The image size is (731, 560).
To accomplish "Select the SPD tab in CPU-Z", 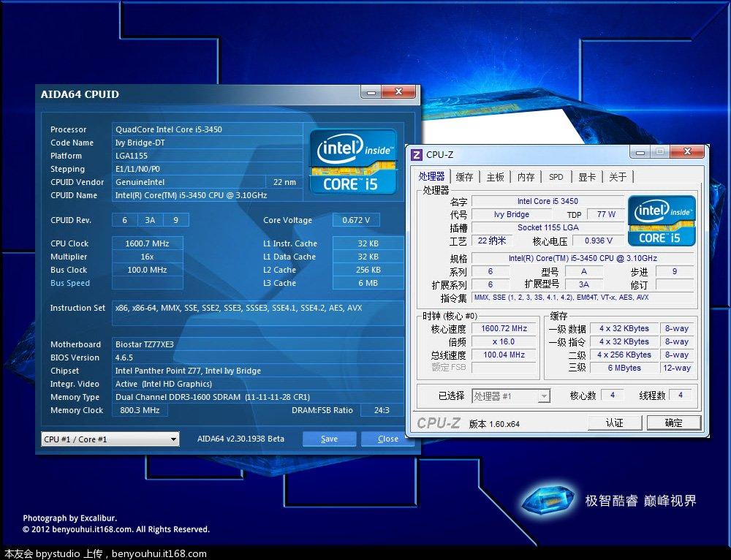I will pos(556,177).
